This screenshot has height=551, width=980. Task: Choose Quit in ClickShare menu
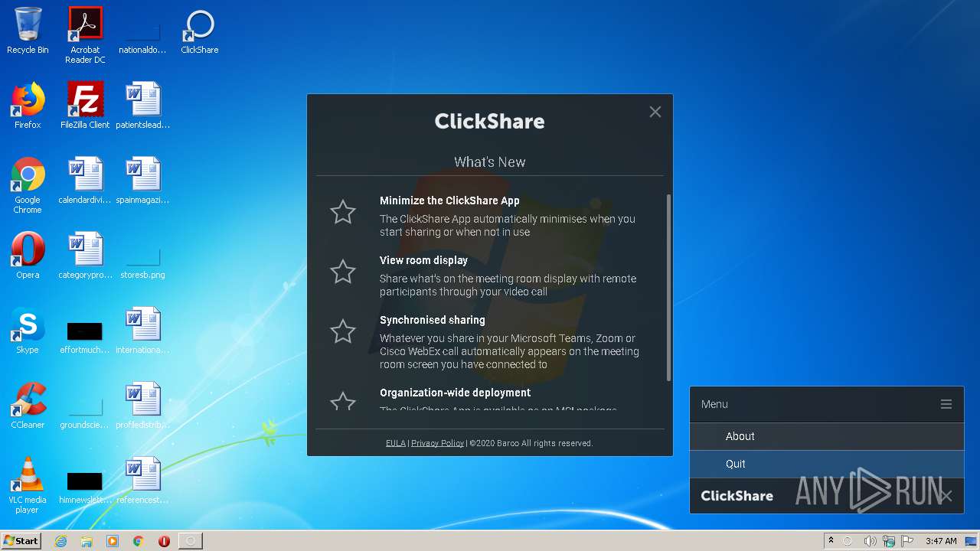(x=827, y=464)
